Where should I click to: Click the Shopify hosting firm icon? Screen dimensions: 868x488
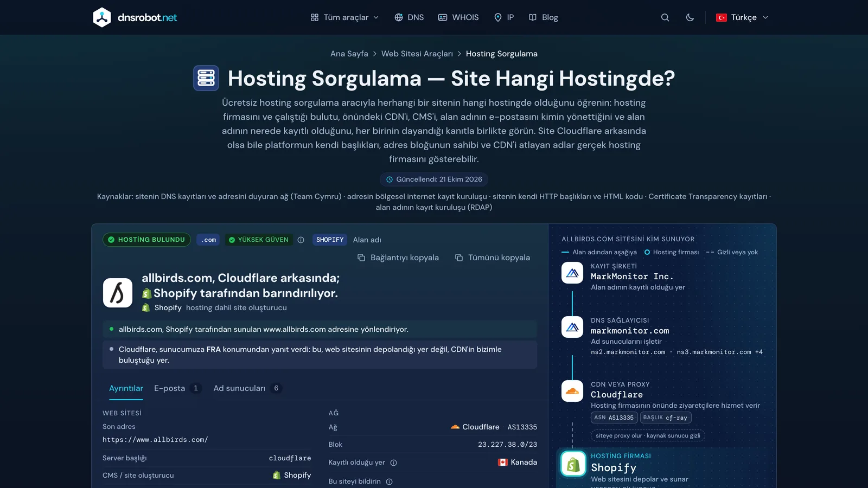tap(573, 464)
